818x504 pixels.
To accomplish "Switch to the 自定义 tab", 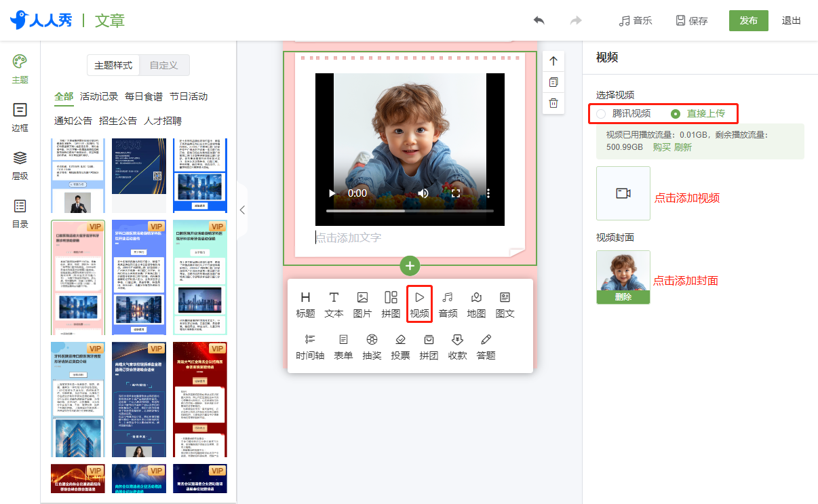I will click(x=164, y=65).
